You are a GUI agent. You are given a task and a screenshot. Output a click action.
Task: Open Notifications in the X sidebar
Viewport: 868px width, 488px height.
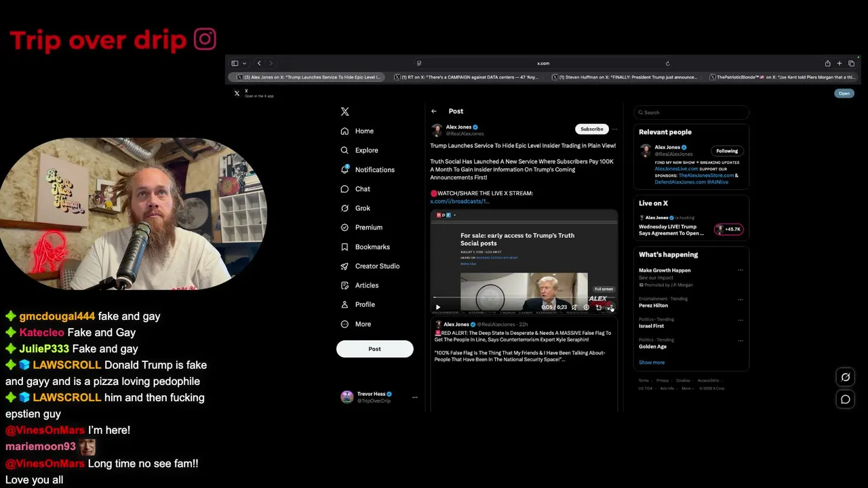[368, 169]
